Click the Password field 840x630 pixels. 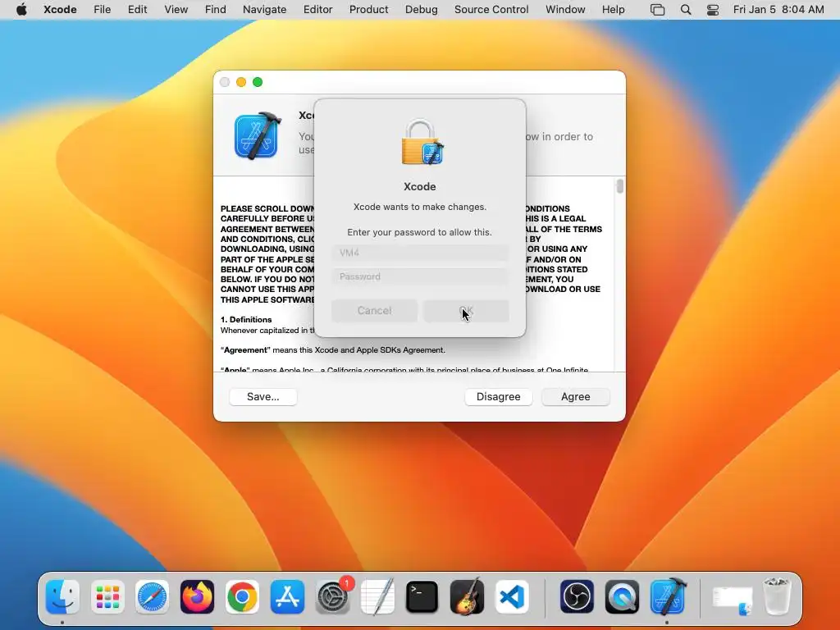[419, 276]
